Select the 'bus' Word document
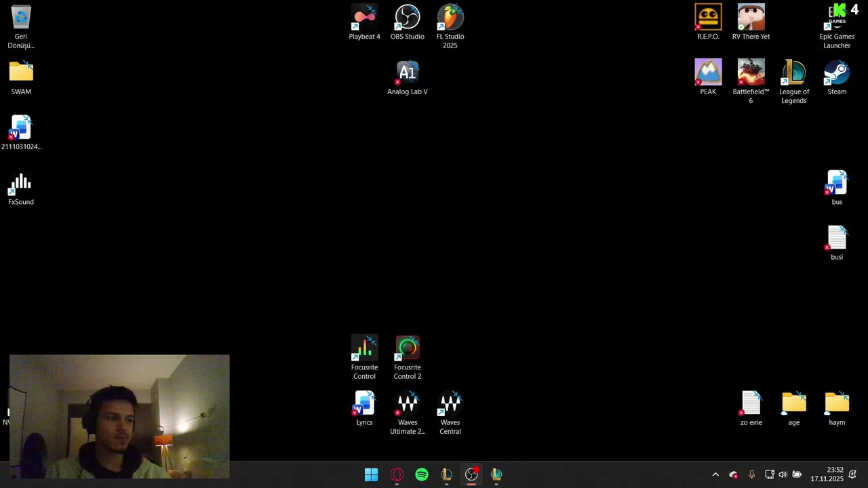The image size is (868, 488). [837, 188]
